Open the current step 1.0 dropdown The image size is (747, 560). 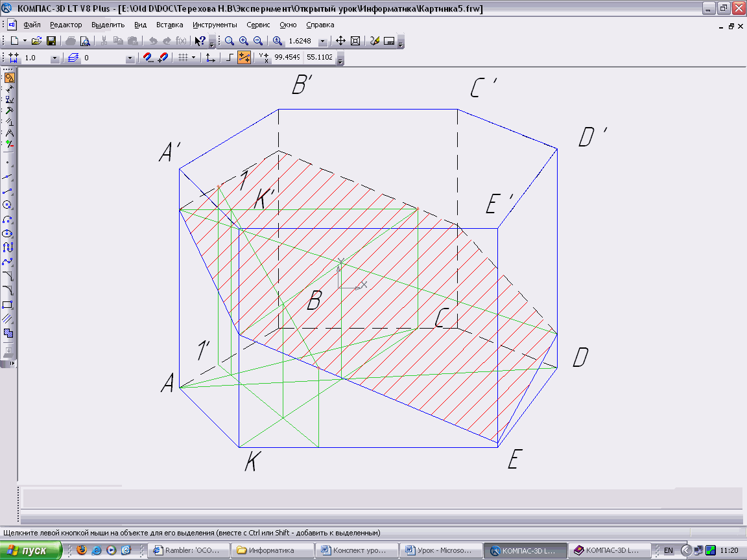[54, 58]
